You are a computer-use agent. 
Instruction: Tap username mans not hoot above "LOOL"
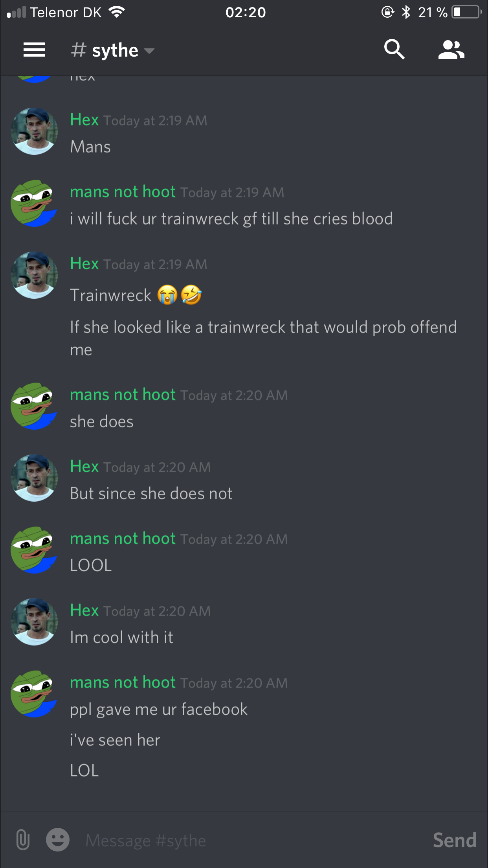(x=123, y=538)
